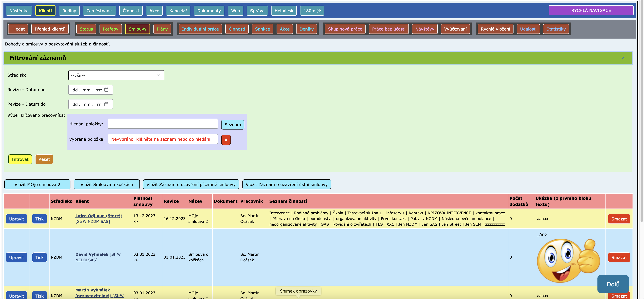Reset the filter form

click(x=44, y=159)
